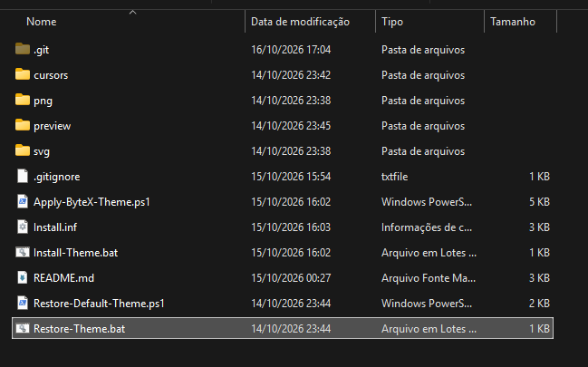
Task: Select the preview folder icon
Action: (x=23, y=125)
